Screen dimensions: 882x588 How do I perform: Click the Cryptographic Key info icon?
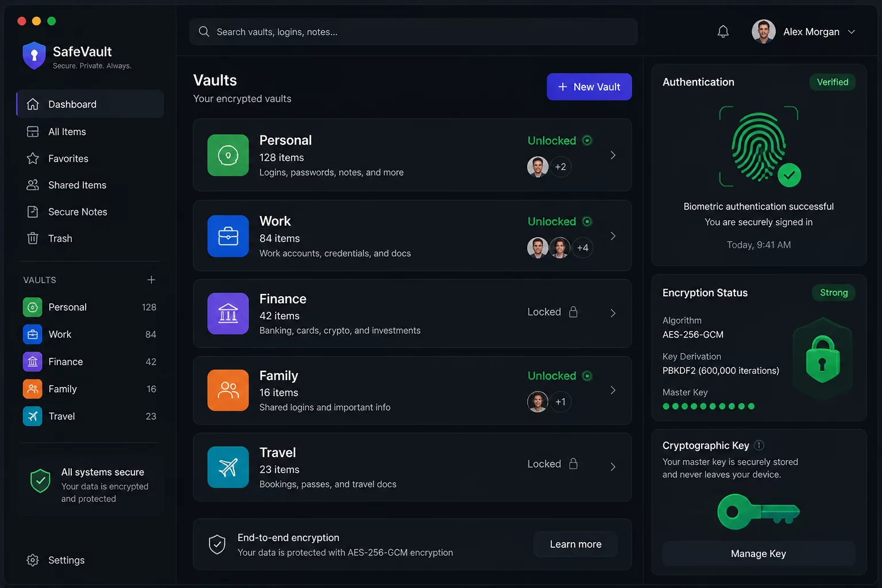click(x=759, y=445)
